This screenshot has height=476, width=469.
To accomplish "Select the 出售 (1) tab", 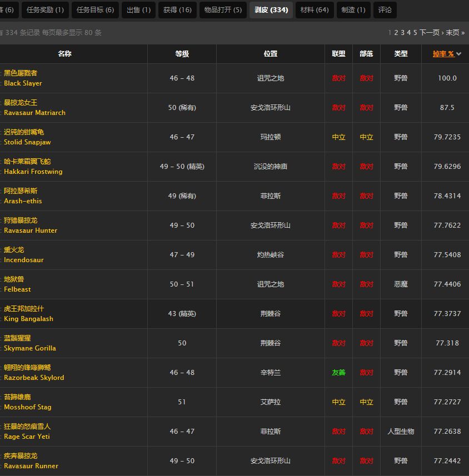I will coord(139,10).
